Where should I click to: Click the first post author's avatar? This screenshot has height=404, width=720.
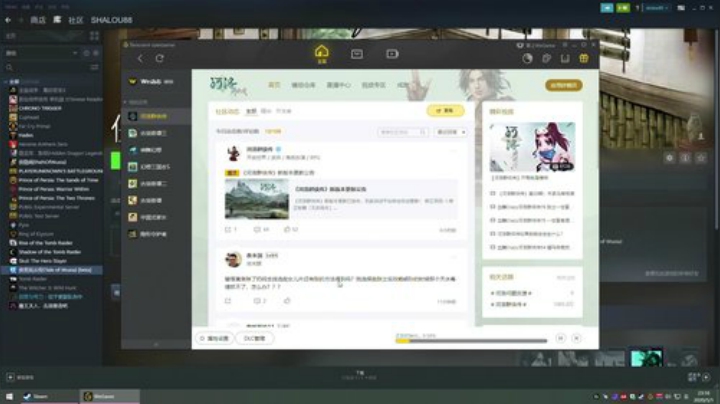233,153
